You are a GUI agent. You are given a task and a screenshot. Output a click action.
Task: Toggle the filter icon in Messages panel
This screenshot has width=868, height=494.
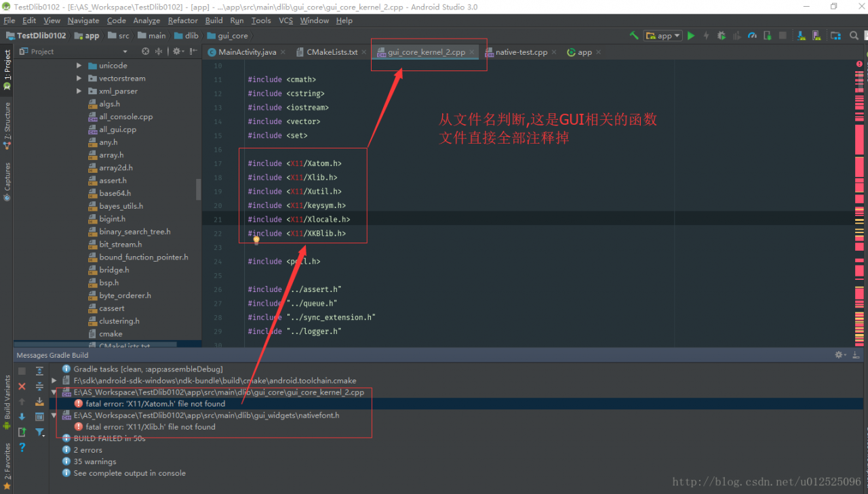[x=39, y=432]
